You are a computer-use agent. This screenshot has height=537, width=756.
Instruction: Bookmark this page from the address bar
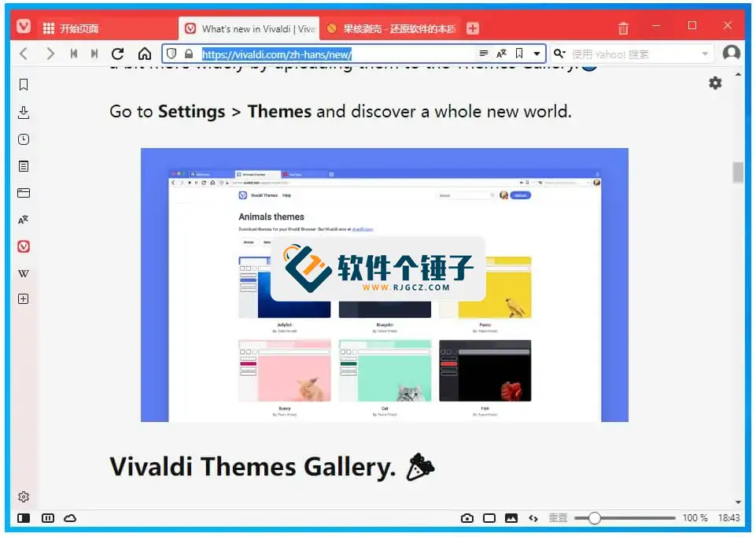[x=519, y=54]
